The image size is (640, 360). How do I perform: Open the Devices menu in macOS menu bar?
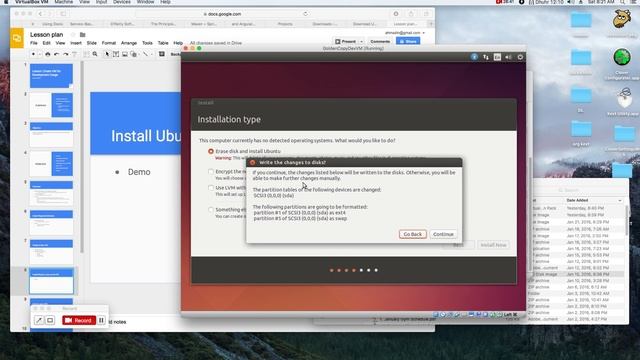tap(122, 2)
